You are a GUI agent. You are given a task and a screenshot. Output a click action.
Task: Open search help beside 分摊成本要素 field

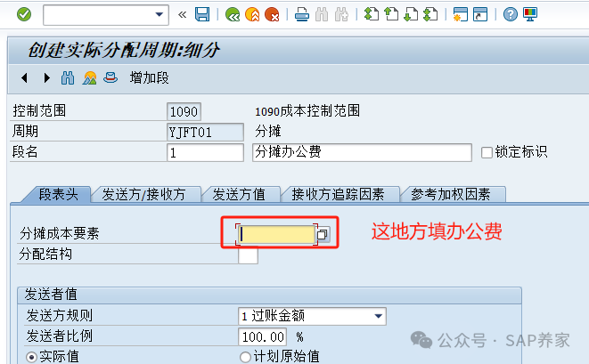[323, 234]
